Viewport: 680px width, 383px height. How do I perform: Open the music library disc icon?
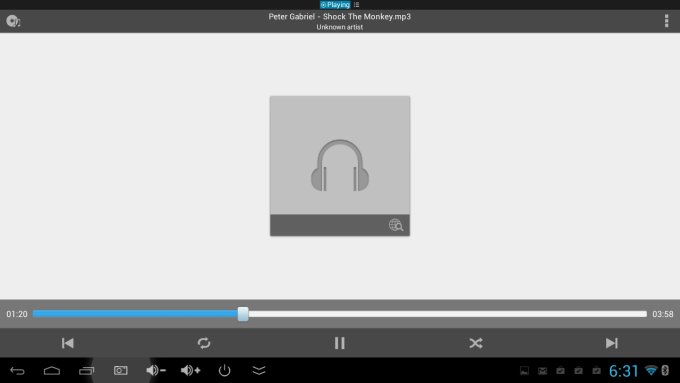(x=13, y=21)
